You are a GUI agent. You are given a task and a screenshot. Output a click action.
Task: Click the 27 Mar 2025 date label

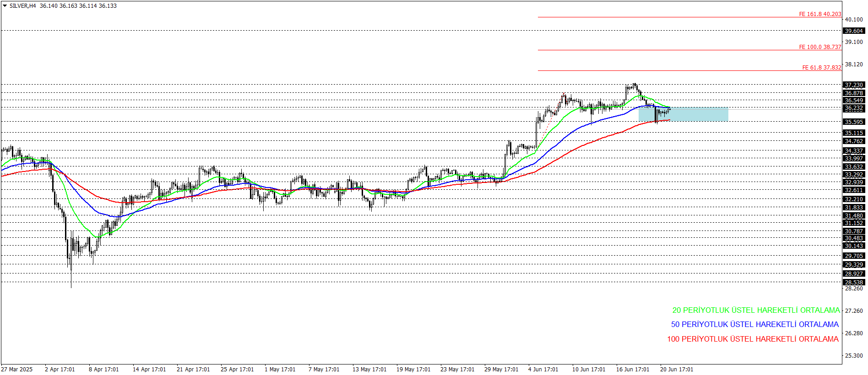coord(17,370)
